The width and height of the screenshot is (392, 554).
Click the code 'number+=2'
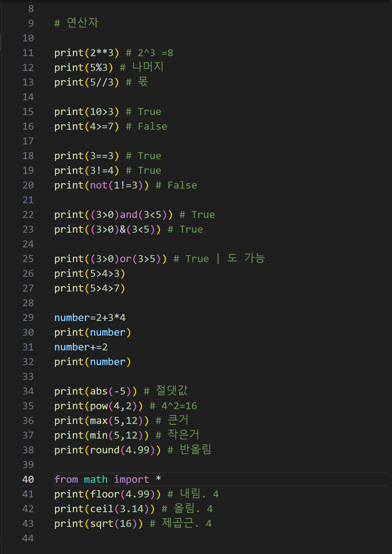(x=81, y=347)
